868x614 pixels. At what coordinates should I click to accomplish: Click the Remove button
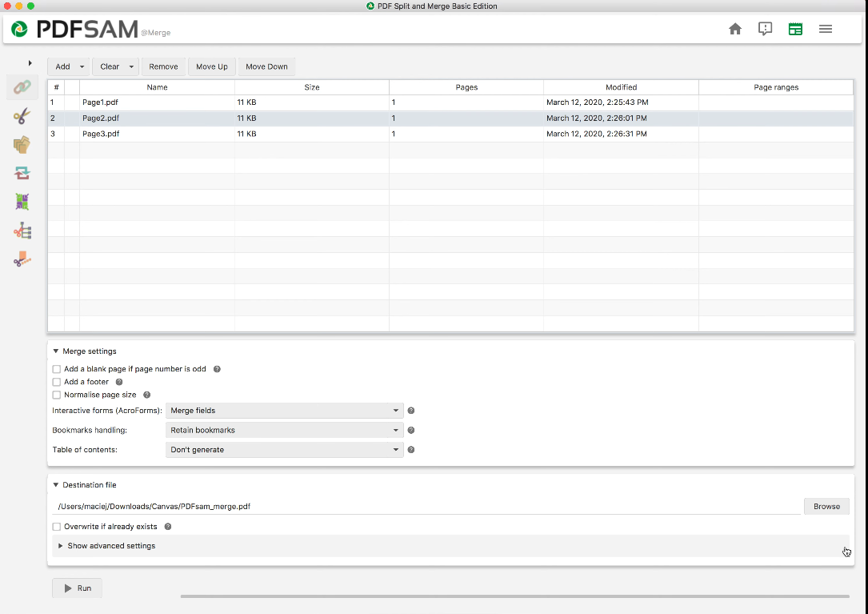(x=163, y=66)
